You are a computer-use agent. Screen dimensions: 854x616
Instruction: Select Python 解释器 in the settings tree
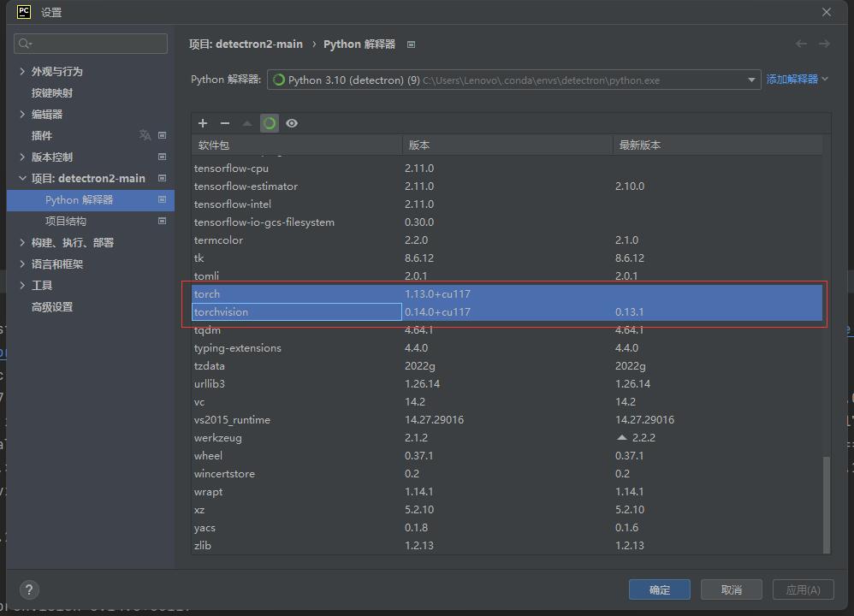[91, 200]
